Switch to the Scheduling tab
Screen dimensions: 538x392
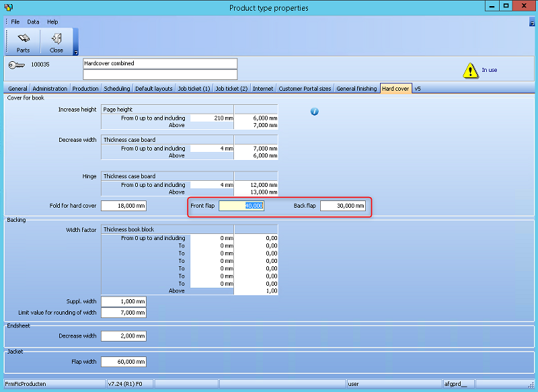coord(116,89)
